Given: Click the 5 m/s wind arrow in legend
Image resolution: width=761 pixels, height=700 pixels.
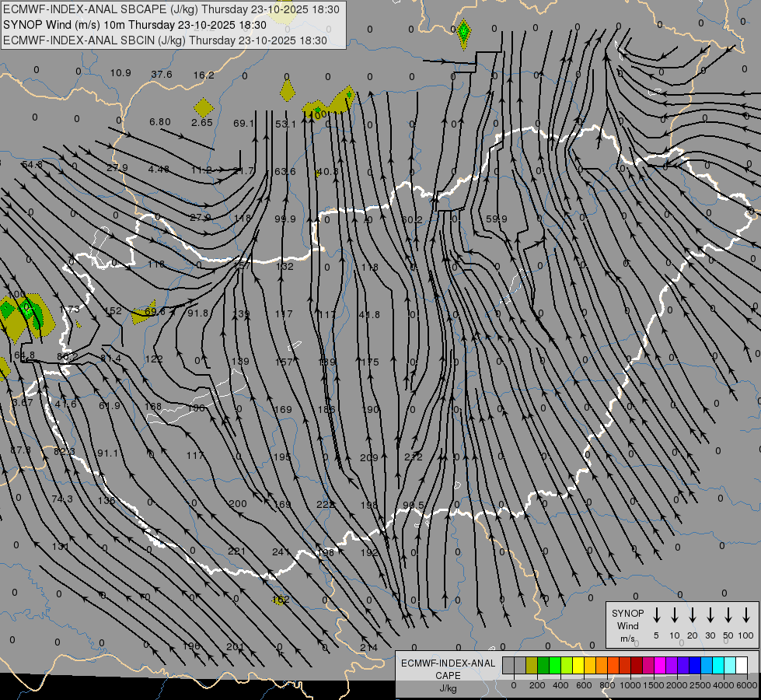Looking at the screenshot, I should tap(657, 615).
